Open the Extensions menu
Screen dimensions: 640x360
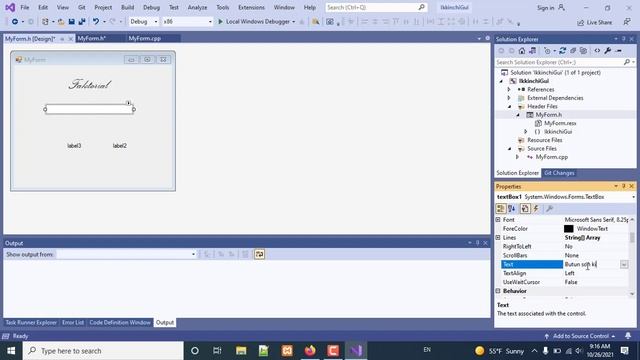pyautogui.click(x=251, y=7)
